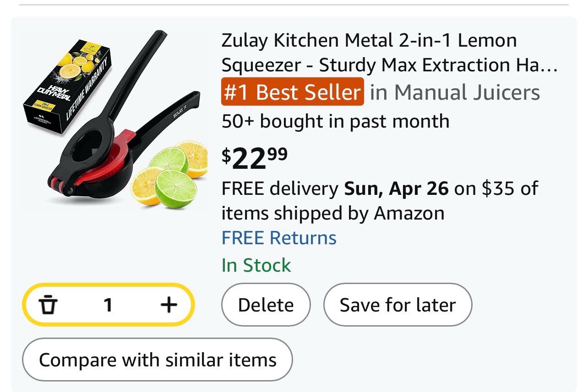The height and width of the screenshot is (392, 588).
Task: Click the FREE Returns link
Action: tap(279, 238)
